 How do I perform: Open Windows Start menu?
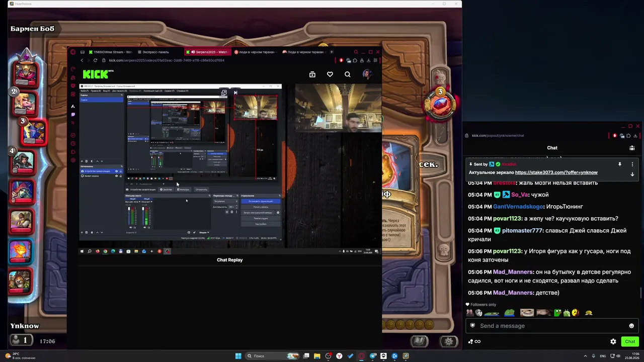click(238, 356)
